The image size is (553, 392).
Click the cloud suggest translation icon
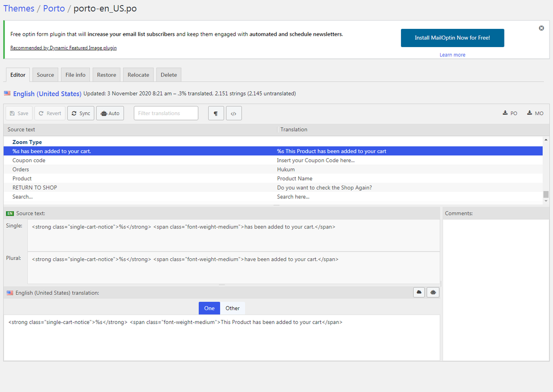[419, 292]
